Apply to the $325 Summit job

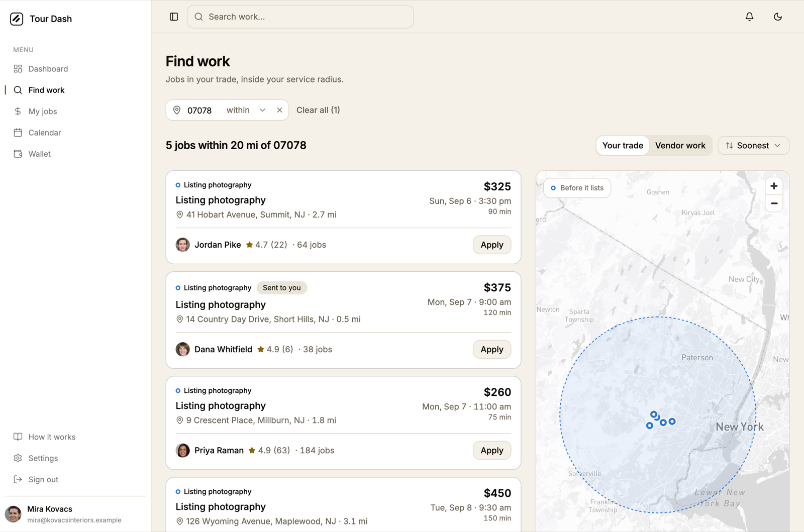click(491, 245)
